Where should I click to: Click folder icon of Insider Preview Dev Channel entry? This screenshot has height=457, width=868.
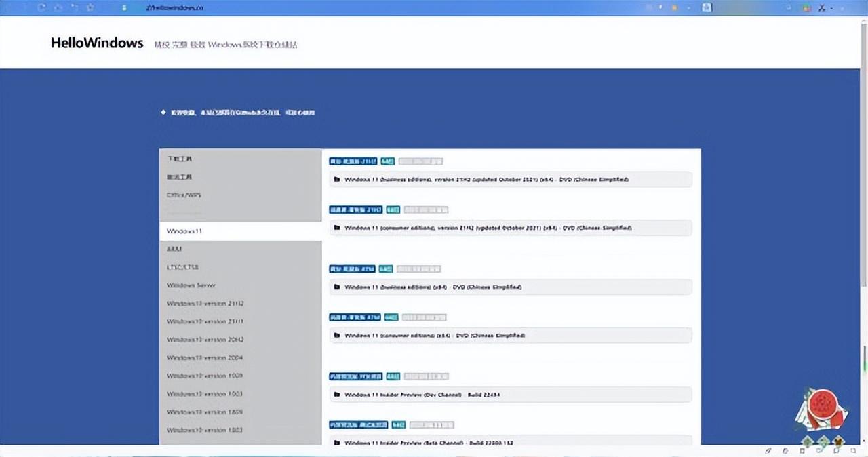coord(337,394)
